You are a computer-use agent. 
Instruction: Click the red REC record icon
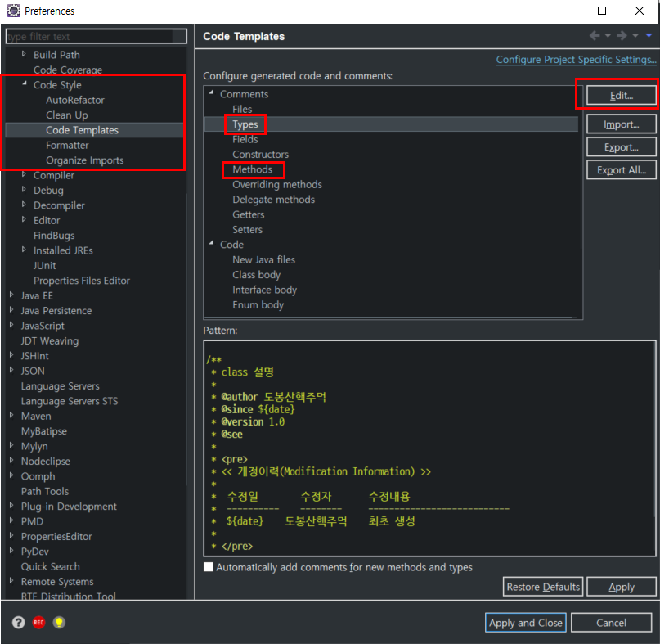coord(38,622)
